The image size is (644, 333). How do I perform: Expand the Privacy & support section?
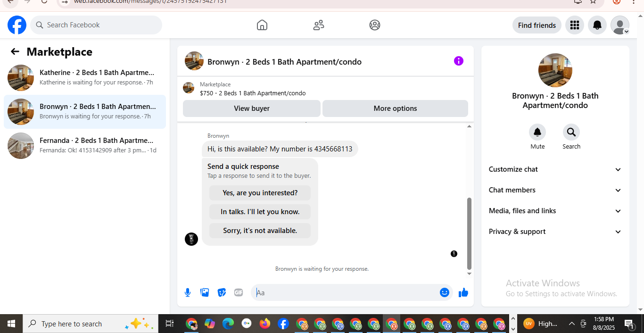[555, 232]
